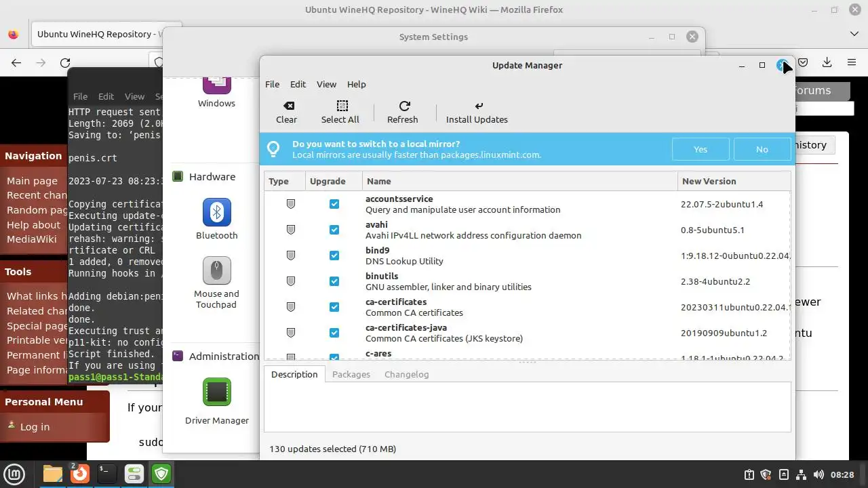This screenshot has width=868, height=488.
Task: Switch to System Settings via the taskbar icon
Action: 134,473
